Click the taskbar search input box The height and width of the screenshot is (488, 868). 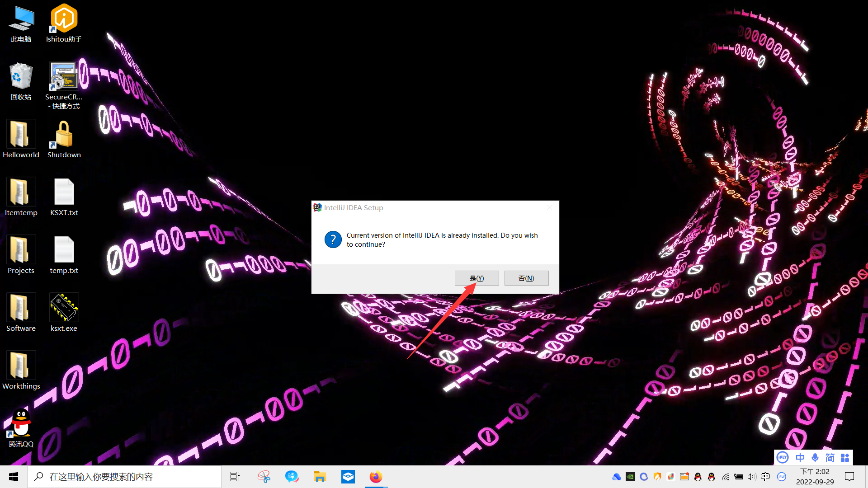(x=124, y=477)
